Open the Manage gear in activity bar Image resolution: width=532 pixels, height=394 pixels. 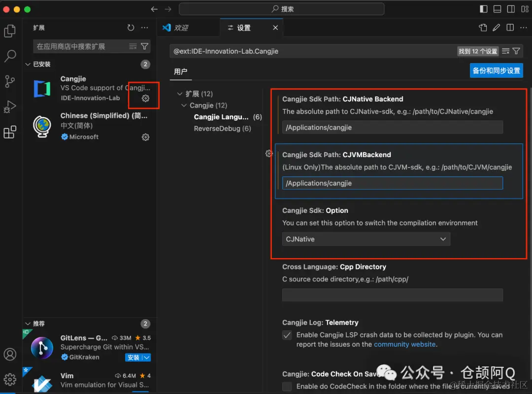click(10, 379)
